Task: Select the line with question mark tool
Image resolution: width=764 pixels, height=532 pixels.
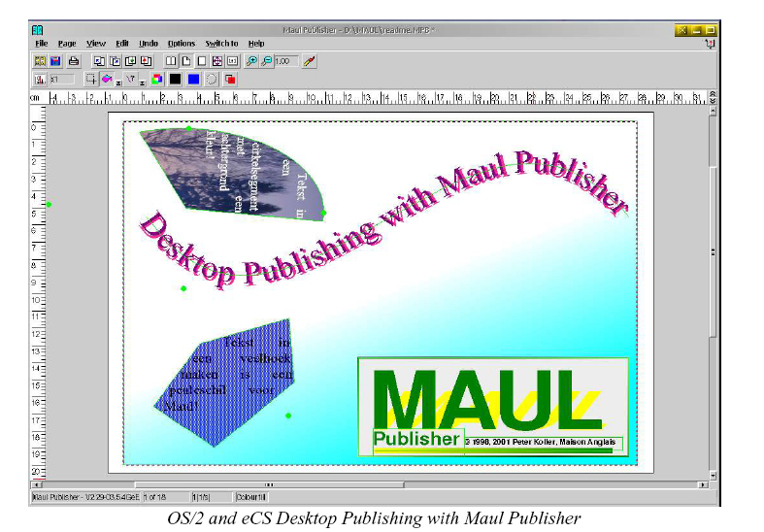Action: 131,79
